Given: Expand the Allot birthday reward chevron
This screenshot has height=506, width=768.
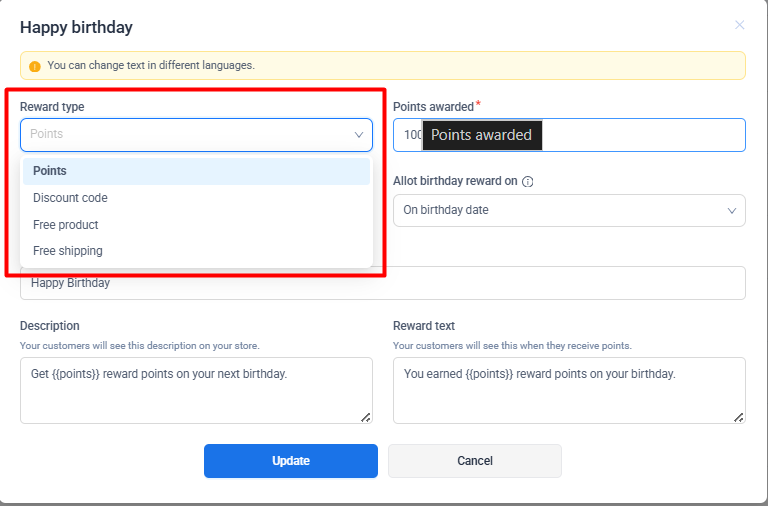Looking at the screenshot, I should (x=731, y=211).
